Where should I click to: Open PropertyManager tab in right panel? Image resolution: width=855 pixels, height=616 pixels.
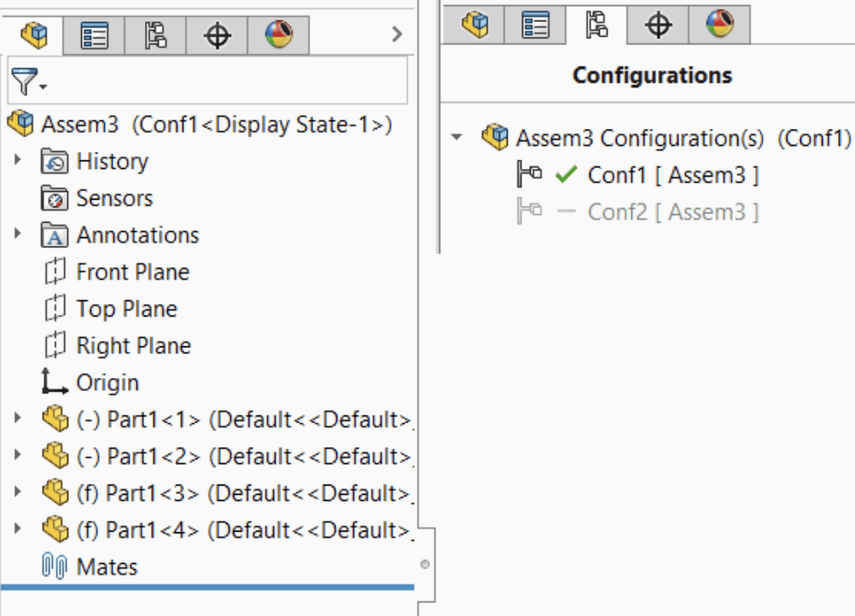pyautogui.click(x=535, y=25)
